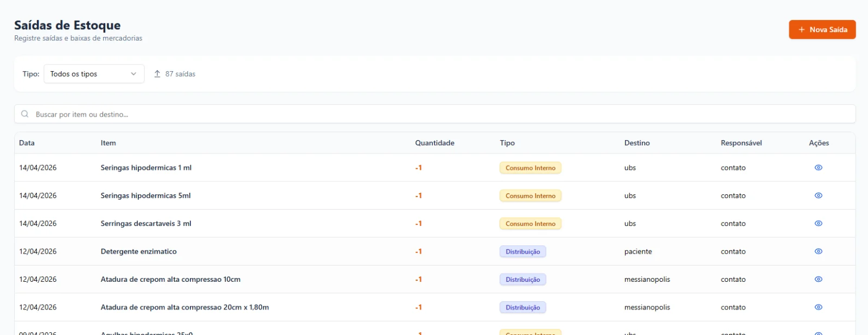
Task: Select item Seringas hipodermicas 5ml
Action: click(145, 195)
